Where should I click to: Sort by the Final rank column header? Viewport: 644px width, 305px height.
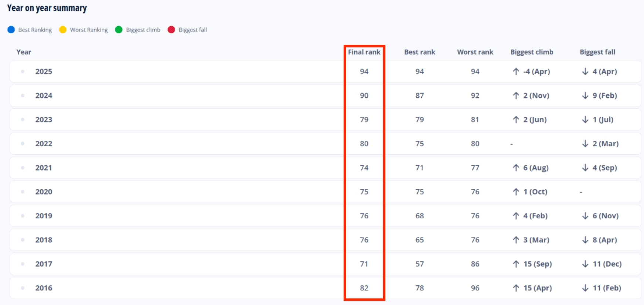click(x=364, y=52)
